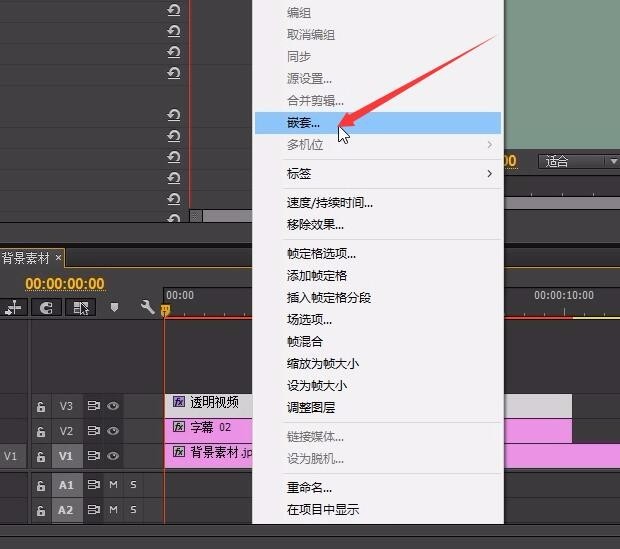The height and width of the screenshot is (549, 620).
Task: Click 调整图层 menu item
Action: click(378, 407)
